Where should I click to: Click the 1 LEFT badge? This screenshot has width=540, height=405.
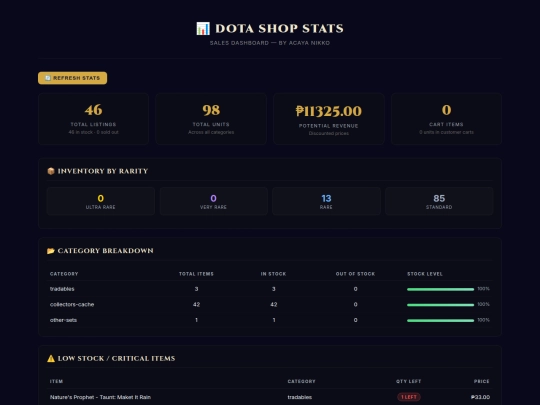pos(409,397)
